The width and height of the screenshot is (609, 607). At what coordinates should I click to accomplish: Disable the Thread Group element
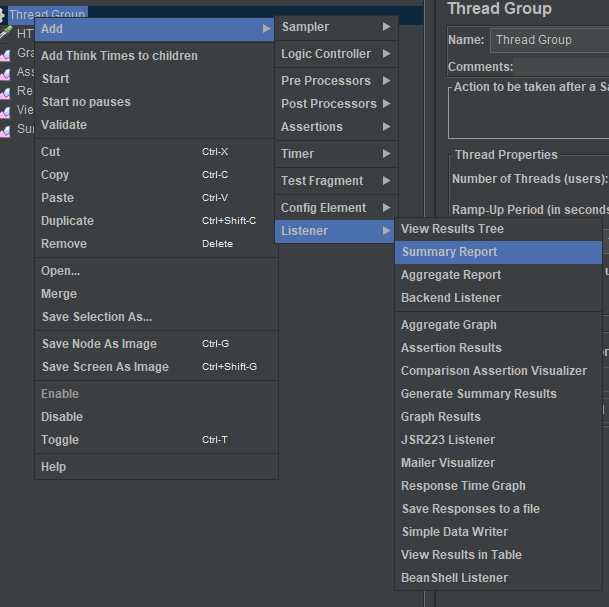pos(156,417)
